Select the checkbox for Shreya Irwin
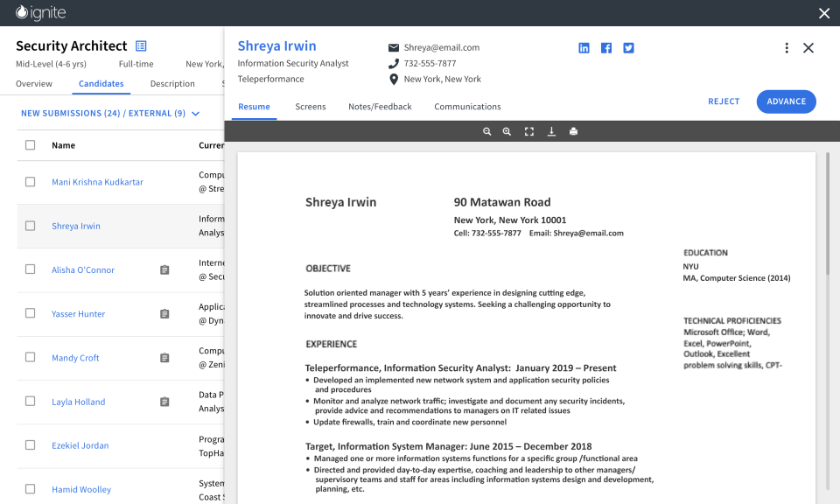Viewport: 840px width, 504px height. 29,225
